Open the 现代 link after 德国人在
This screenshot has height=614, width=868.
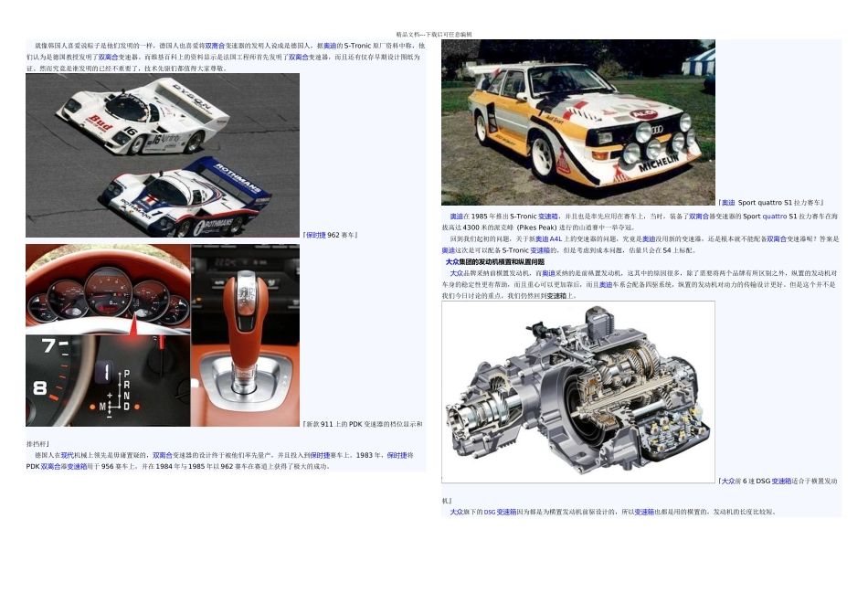coord(67,455)
